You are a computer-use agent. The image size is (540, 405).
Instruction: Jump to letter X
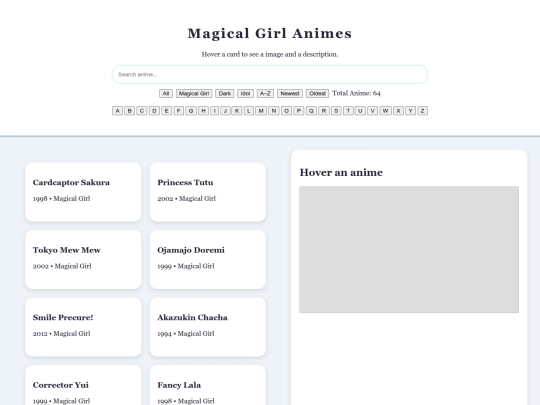pyautogui.click(x=398, y=111)
